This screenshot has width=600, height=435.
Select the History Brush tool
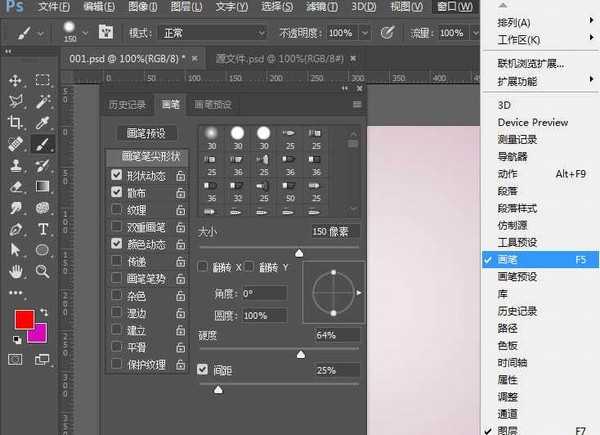click(x=42, y=166)
